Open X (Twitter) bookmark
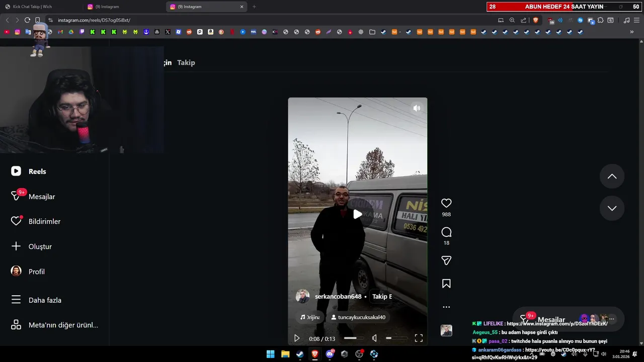Image resolution: width=644 pixels, height=362 pixels. pos(168,32)
